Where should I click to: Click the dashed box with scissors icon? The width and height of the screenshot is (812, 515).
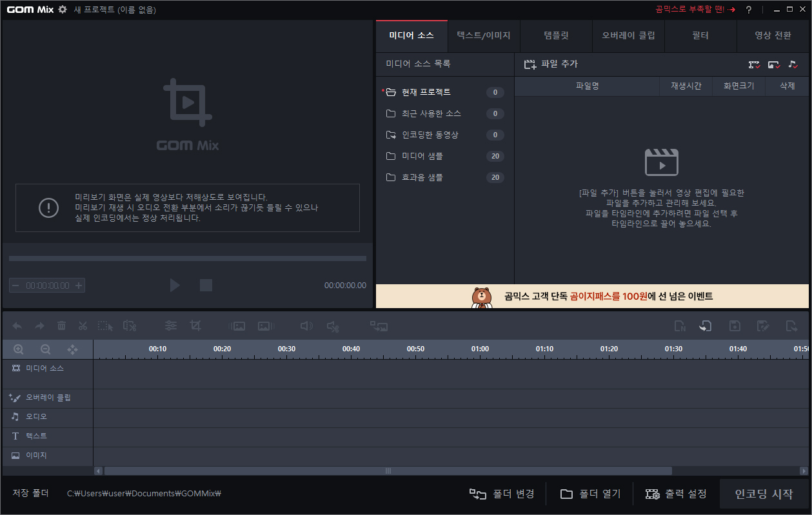pos(130,326)
